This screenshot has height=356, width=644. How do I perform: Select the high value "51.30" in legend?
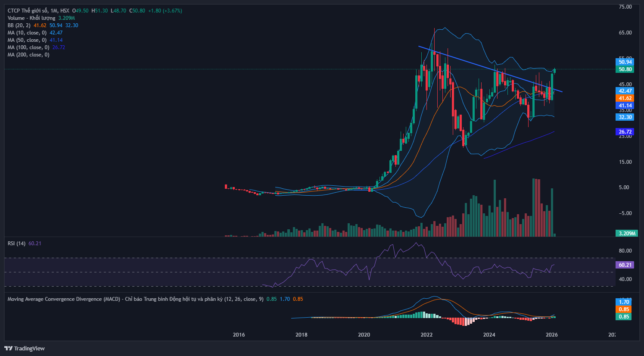click(102, 11)
